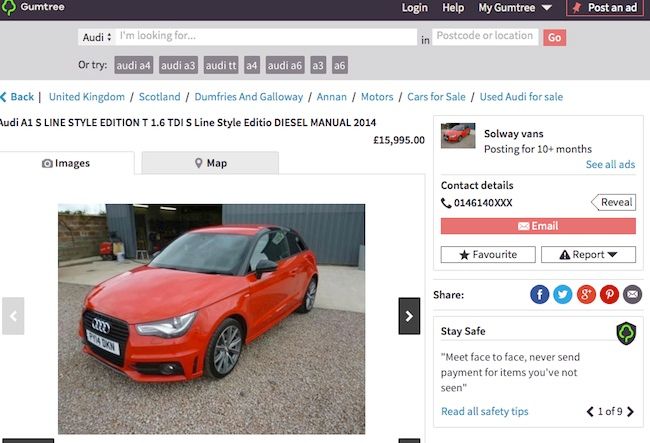Click the phone icon beside number
The width and height of the screenshot is (650, 443).
point(446,203)
